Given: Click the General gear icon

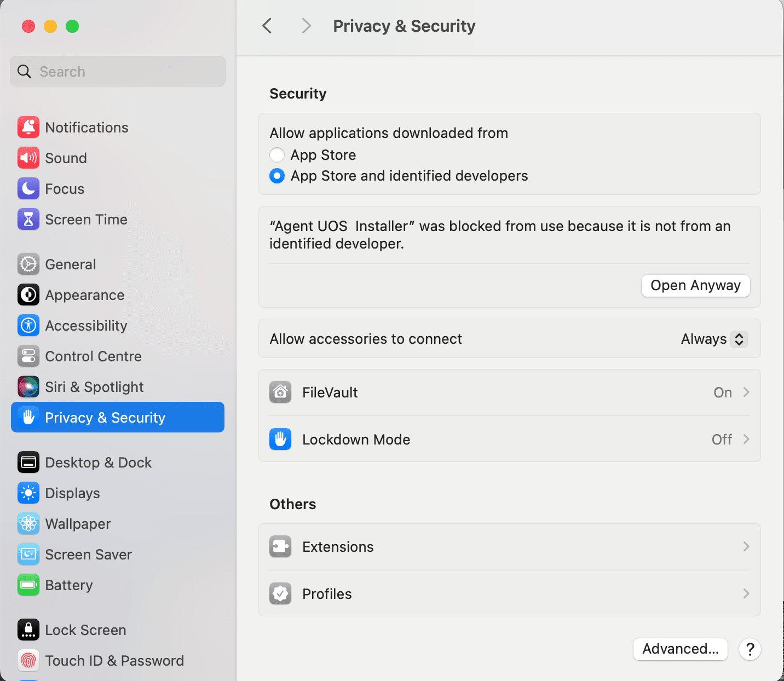Looking at the screenshot, I should point(28,264).
